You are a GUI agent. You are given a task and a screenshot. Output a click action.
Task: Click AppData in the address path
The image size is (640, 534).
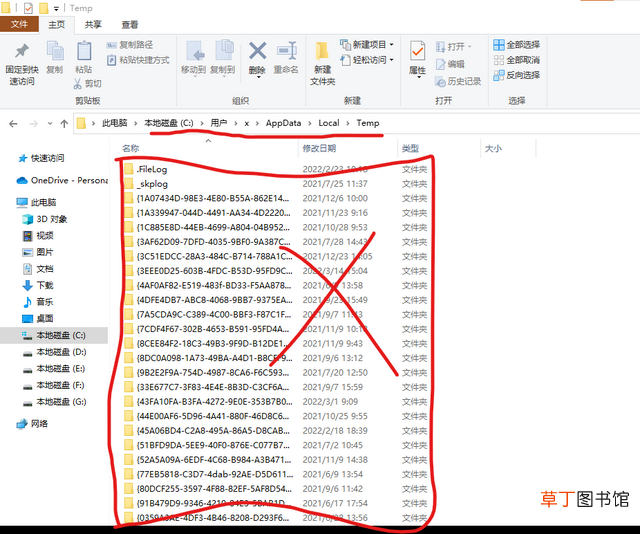(283, 123)
